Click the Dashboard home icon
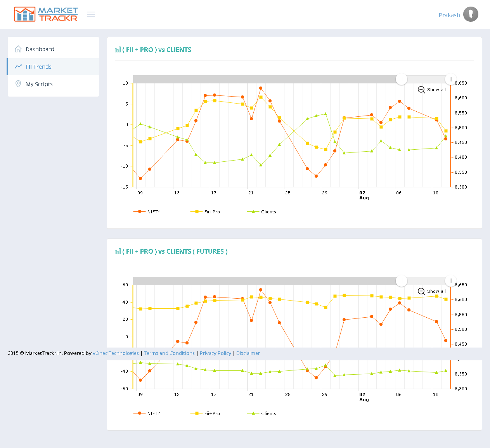The width and height of the screenshot is (490, 448). click(18, 49)
